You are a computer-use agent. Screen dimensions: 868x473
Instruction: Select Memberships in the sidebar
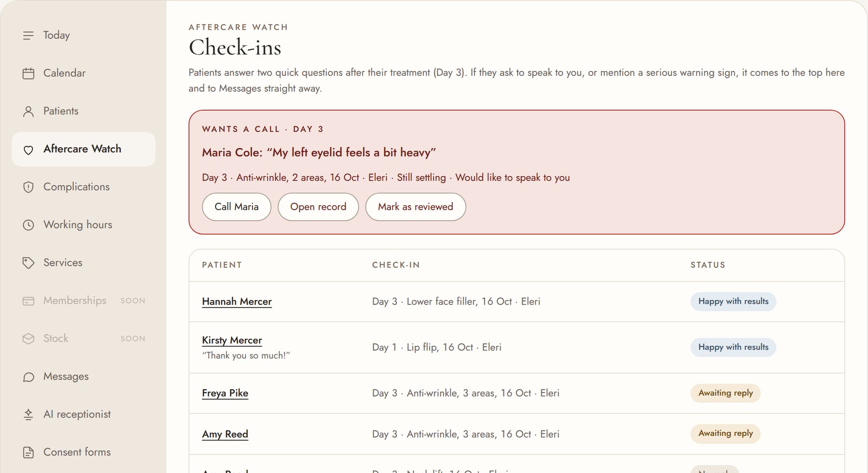pyautogui.click(x=84, y=301)
